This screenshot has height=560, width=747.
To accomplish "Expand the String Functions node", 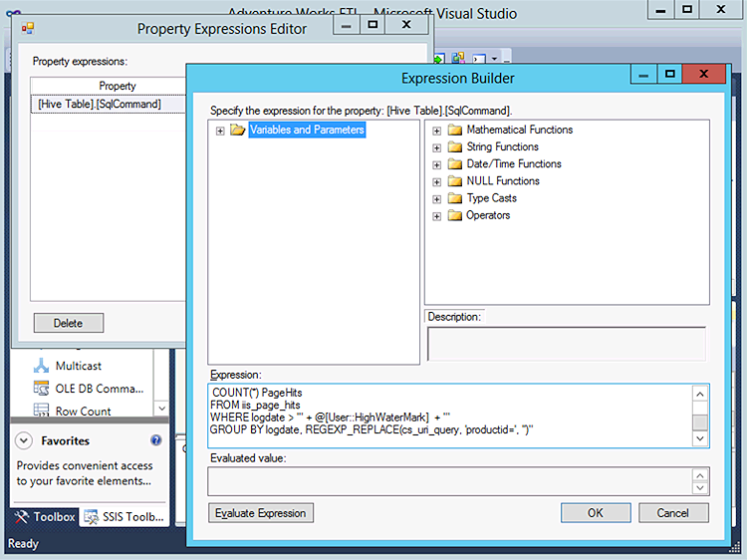I will tap(436, 147).
